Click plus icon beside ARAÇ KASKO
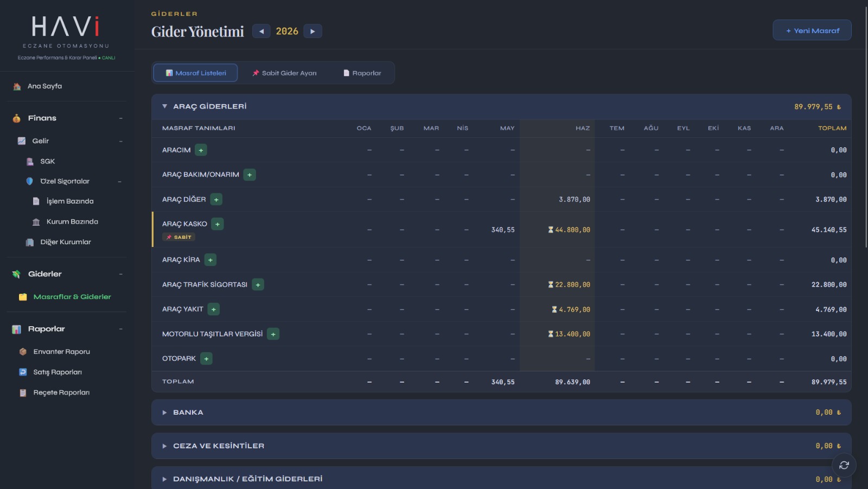 tap(218, 224)
